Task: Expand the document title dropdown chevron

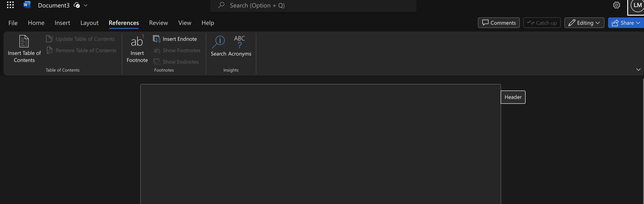Action: click(x=86, y=5)
